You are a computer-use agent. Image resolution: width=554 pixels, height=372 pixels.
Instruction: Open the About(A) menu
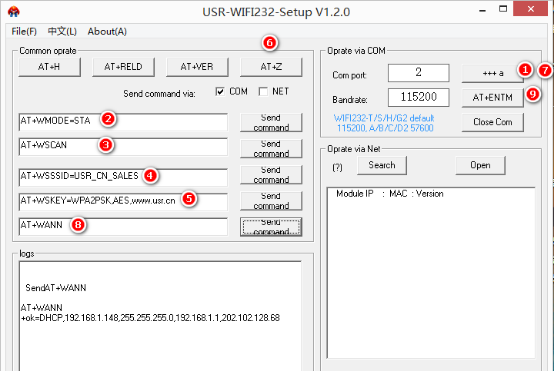tap(107, 31)
